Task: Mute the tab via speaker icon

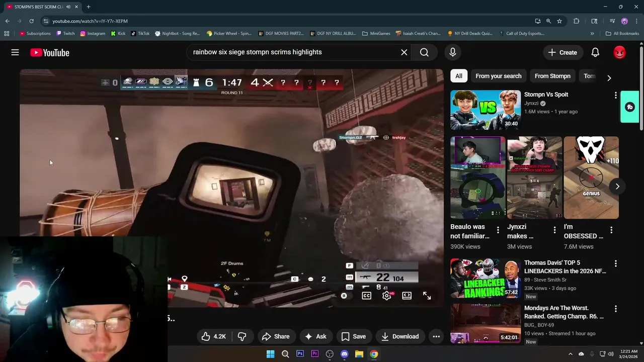Action: click(x=68, y=7)
